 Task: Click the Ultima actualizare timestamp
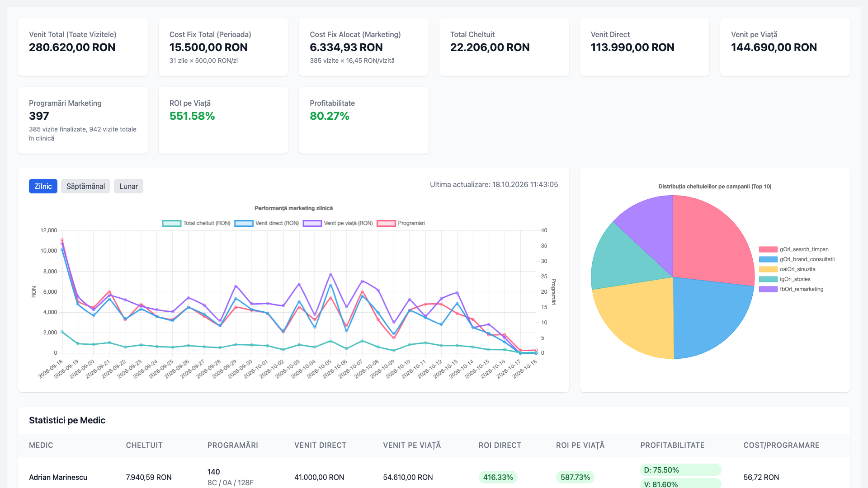click(x=494, y=184)
